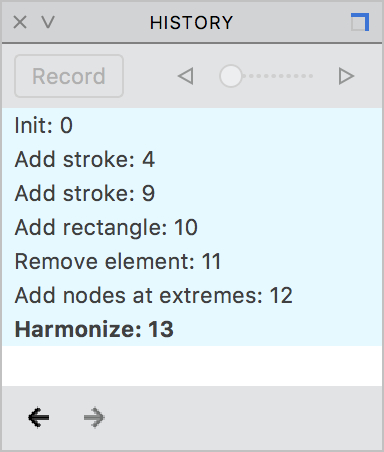Close the History panel with X icon
Image resolution: width=384 pixels, height=452 pixels.
(x=20, y=23)
